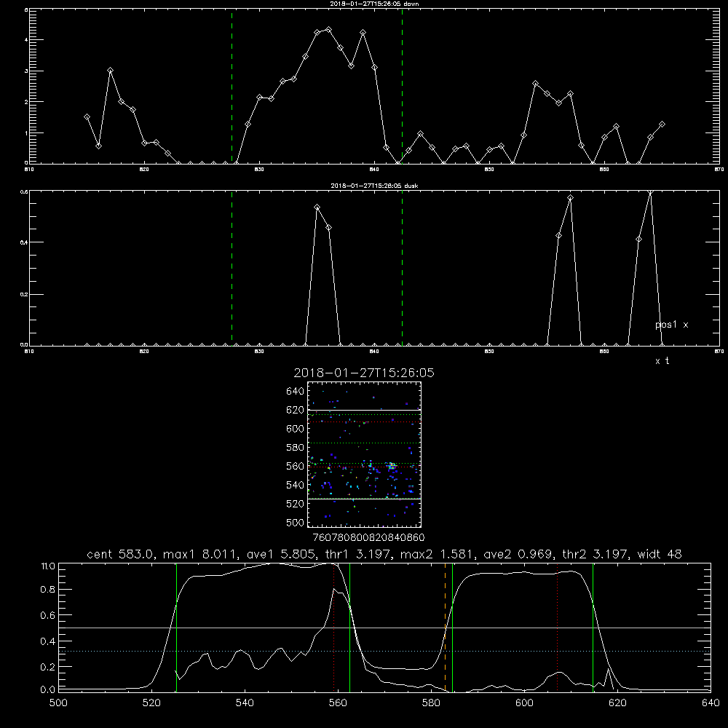Click the 620 tick label on bottom plot axis
Viewport: 728px width, 728px height.
tap(617, 703)
